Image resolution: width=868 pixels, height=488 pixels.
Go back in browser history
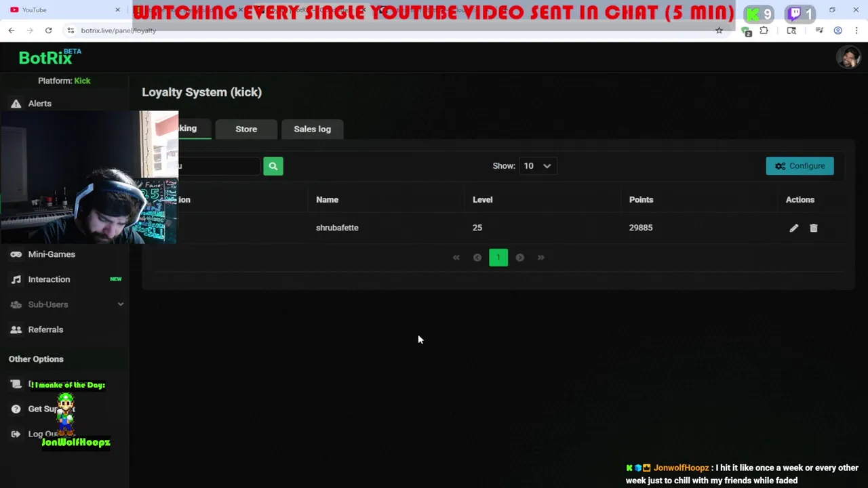[x=12, y=30]
